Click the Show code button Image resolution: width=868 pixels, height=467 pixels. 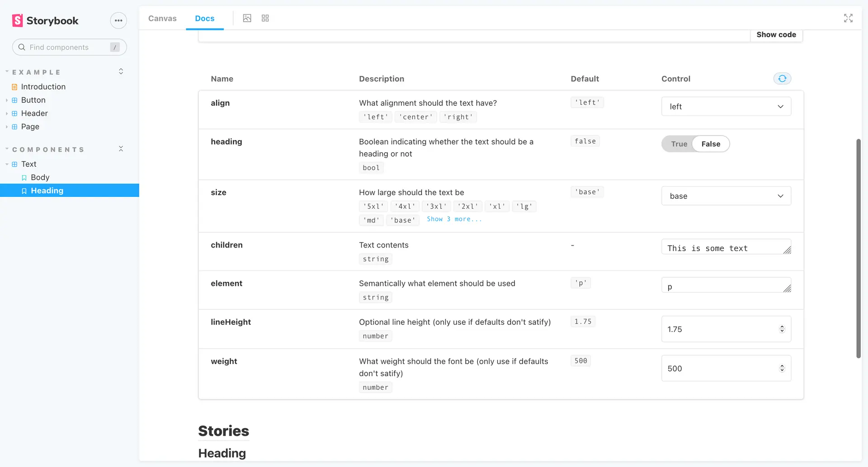click(776, 34)
